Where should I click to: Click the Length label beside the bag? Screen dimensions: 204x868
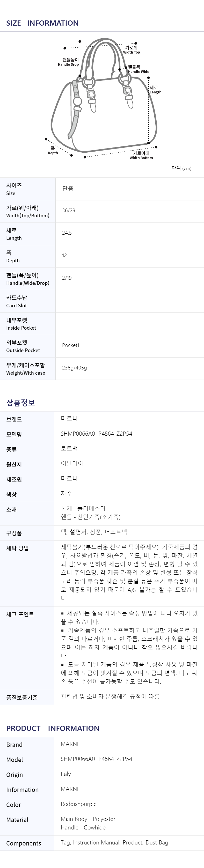click(155, 90)
